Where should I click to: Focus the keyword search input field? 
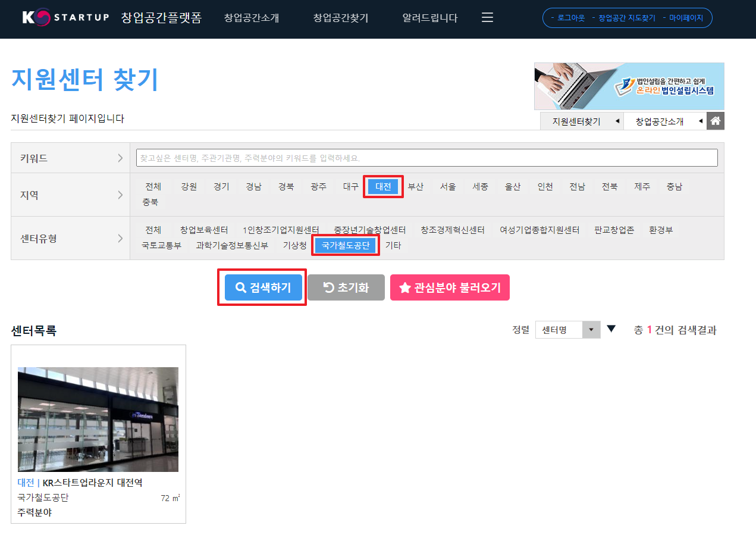(x=426, y=158)
